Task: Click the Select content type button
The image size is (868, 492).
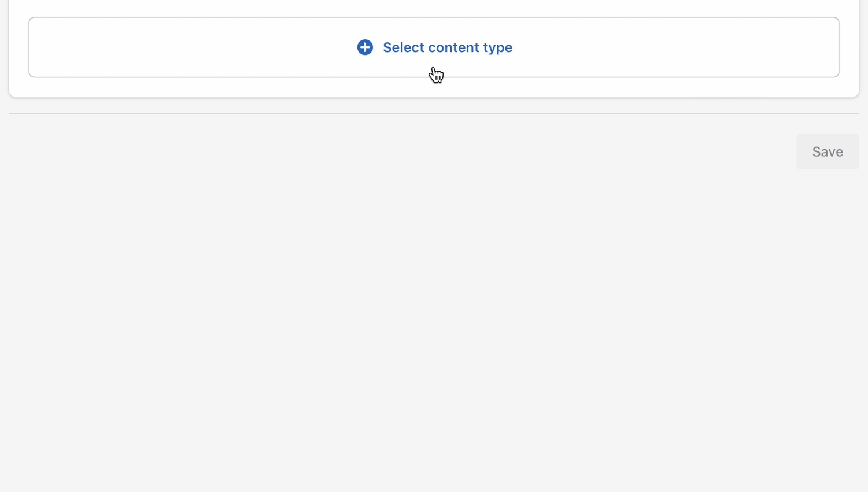Action: pos(434,47)
